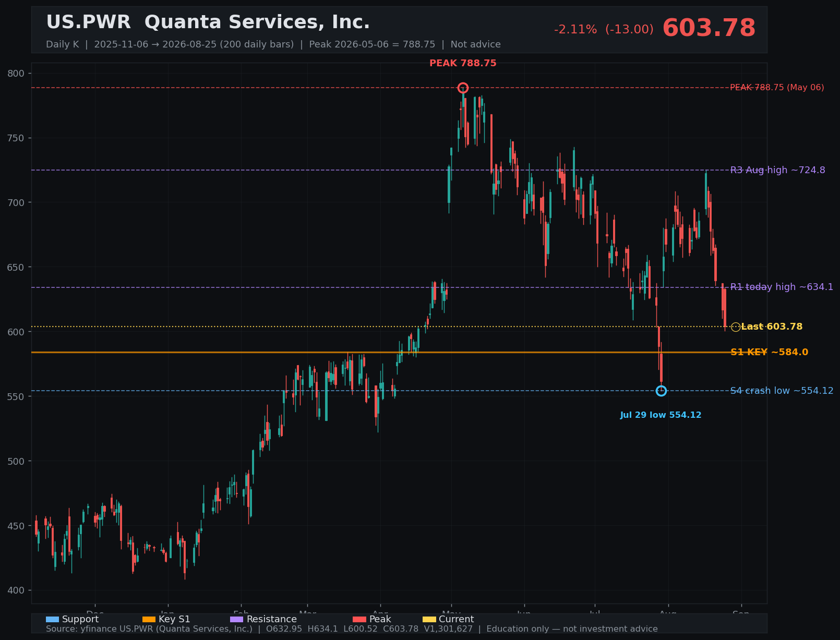The height and width of the screenshot is (640, 840).
Task: Click the red peak circle marker at 788.75
Action: [463, 88]
